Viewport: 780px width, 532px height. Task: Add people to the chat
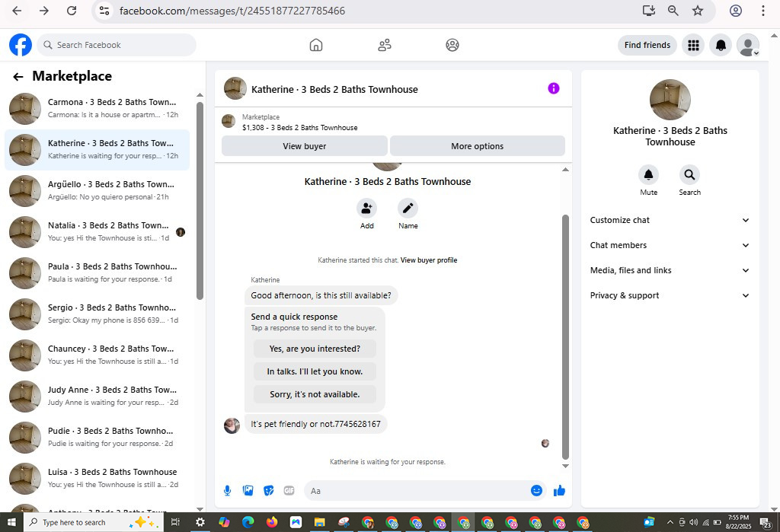click(x=366, y=209)
